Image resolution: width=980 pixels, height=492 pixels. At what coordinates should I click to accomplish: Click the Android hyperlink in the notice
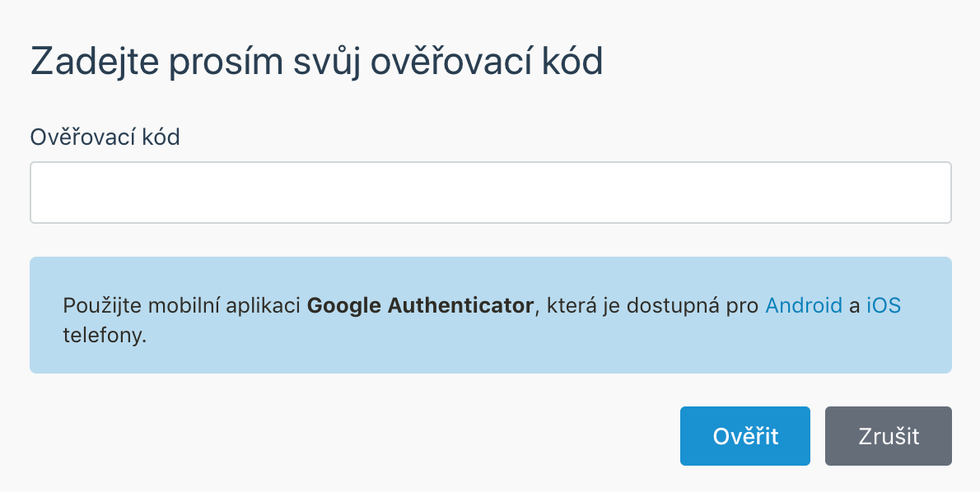pyautogui.click(x=804, y=304)
